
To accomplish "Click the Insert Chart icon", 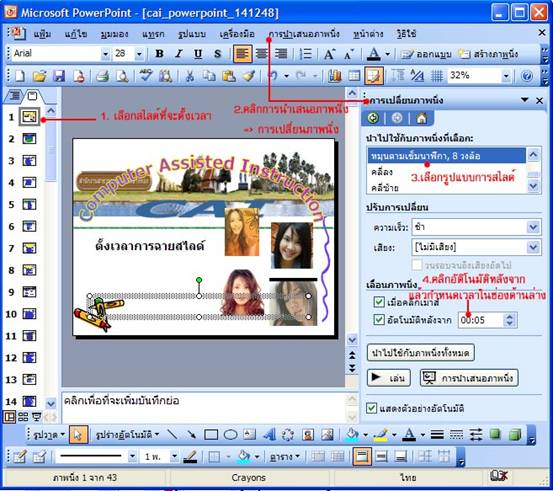I will click(x=334, y=75).
